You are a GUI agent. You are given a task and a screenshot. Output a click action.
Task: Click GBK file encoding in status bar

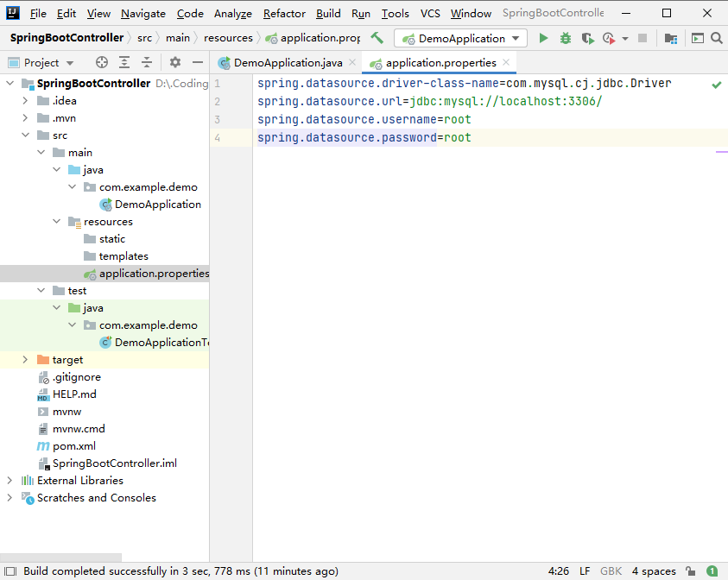[611, 571]
